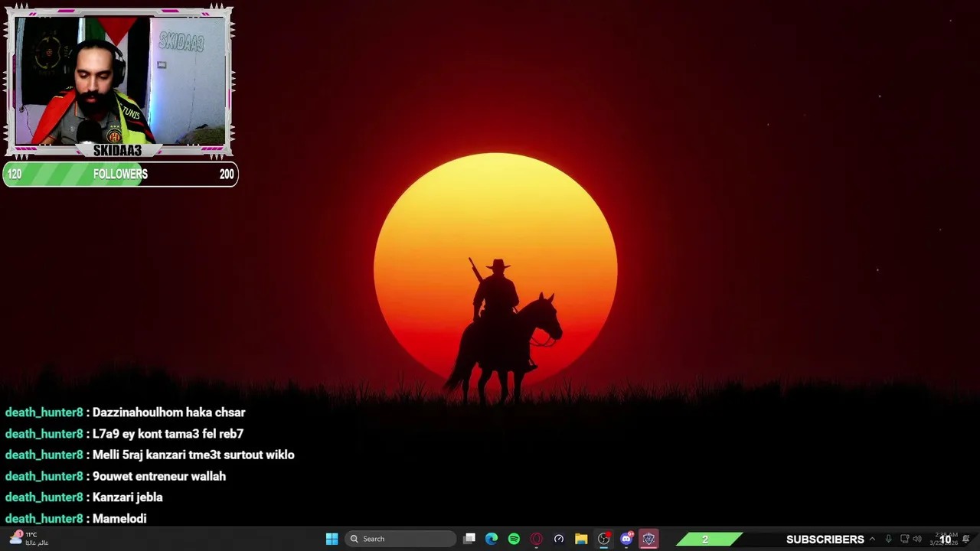Click the taskbar Search box
This screenshot has width=980, height=551.
point(401,539)
